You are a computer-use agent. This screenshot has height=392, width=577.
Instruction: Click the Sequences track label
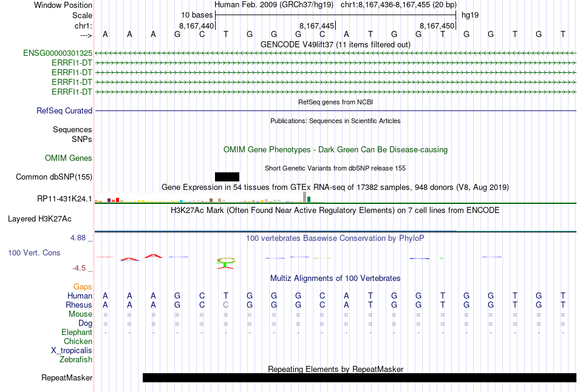[72, 130]
